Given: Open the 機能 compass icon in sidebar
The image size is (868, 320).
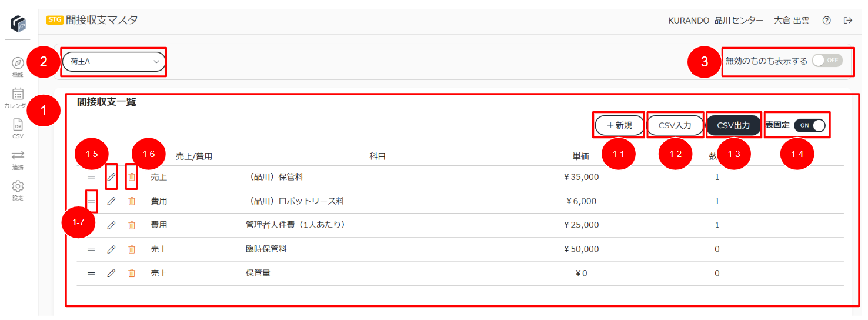Looking at the screenshot, I should 18,63.
